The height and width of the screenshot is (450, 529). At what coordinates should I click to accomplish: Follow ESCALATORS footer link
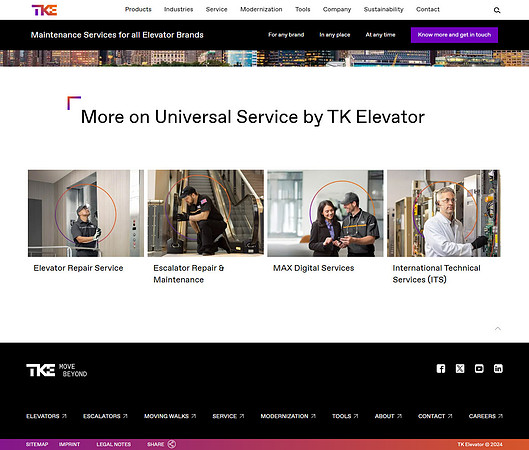point(105,416)
